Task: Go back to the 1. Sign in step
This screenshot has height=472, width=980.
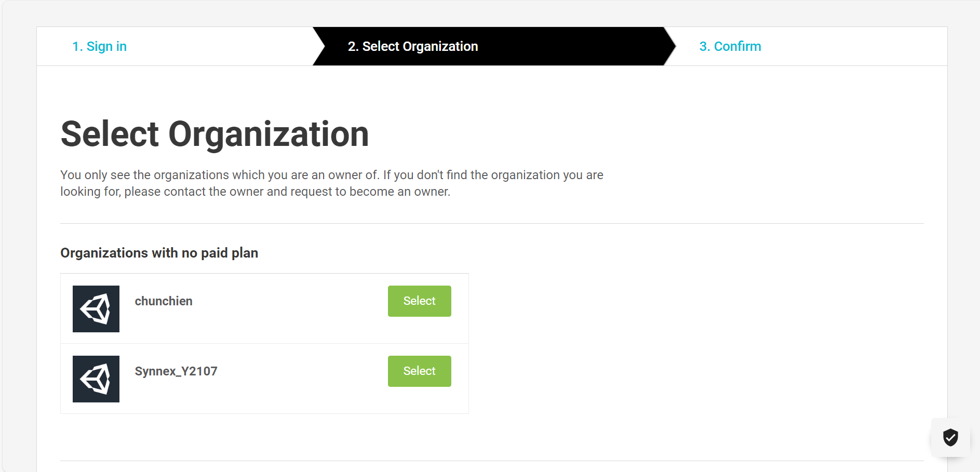Action: point(99,47)
